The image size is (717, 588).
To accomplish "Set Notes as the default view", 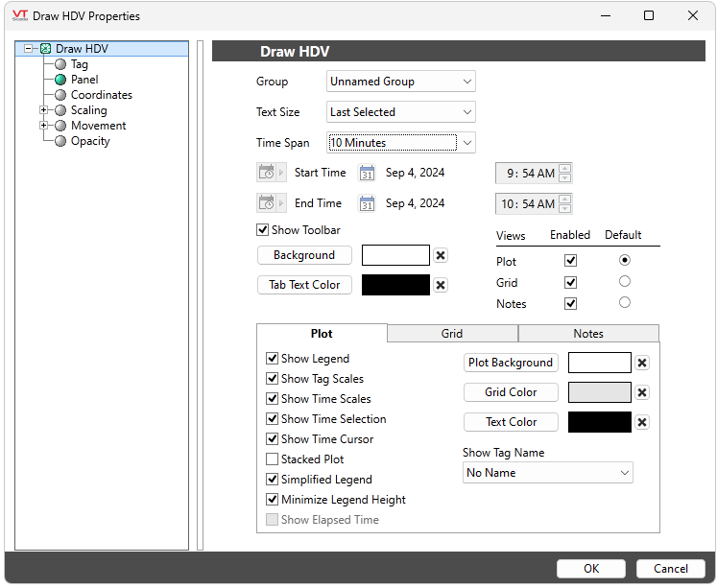I will tap(625, 302).
